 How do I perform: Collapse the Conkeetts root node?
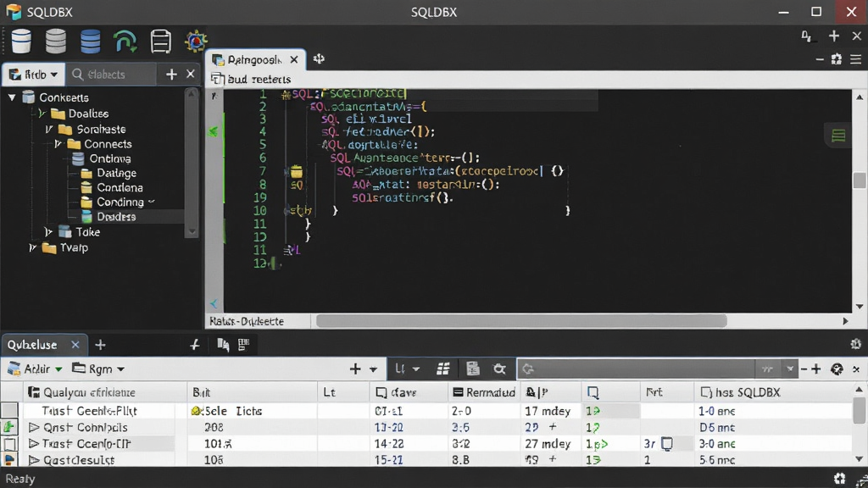pos(12,97)
